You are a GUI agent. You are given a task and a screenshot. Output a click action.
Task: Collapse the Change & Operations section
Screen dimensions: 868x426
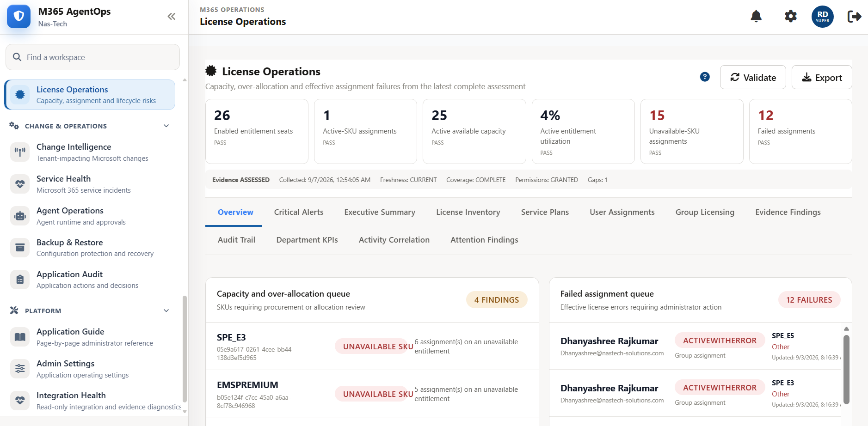click(166, 126)
